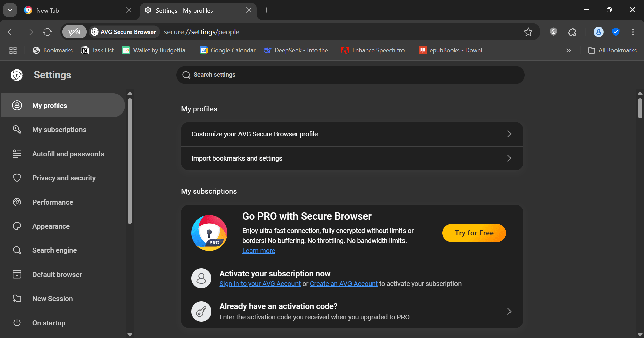Open a new tab with plus button

click(x=267, y=10)
